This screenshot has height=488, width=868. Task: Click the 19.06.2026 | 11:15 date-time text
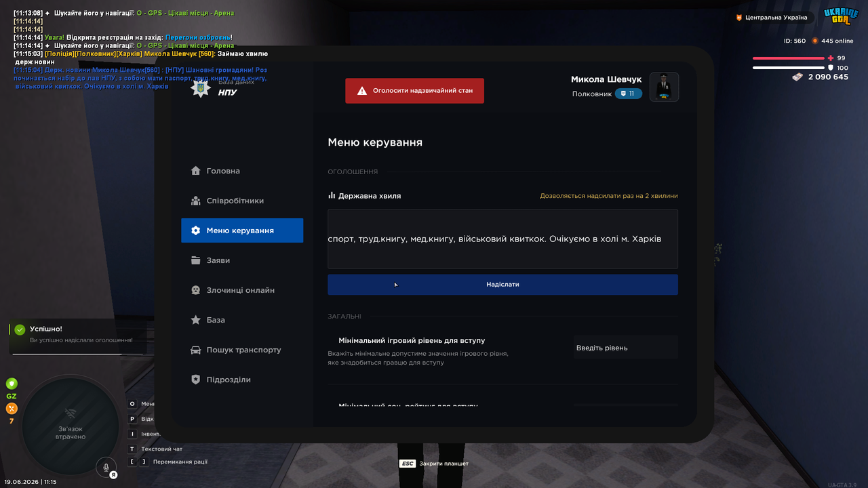pyautogui.click(x=31, y=482)
